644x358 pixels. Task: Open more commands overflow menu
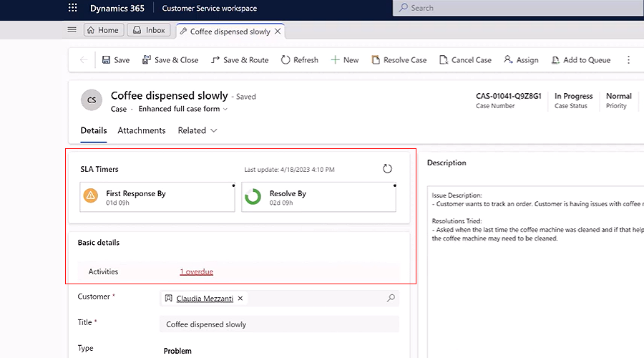(x=629, y=60)
